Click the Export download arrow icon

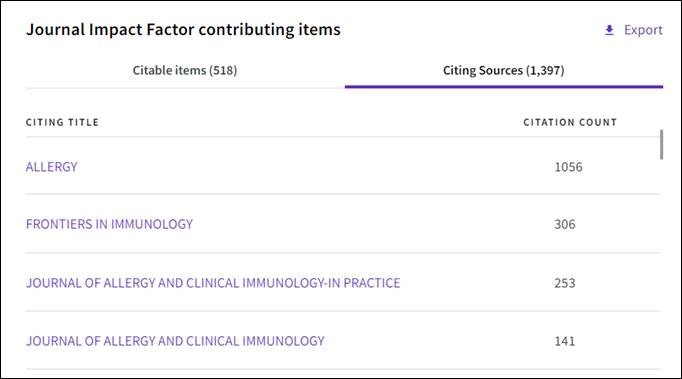(609, 30)
